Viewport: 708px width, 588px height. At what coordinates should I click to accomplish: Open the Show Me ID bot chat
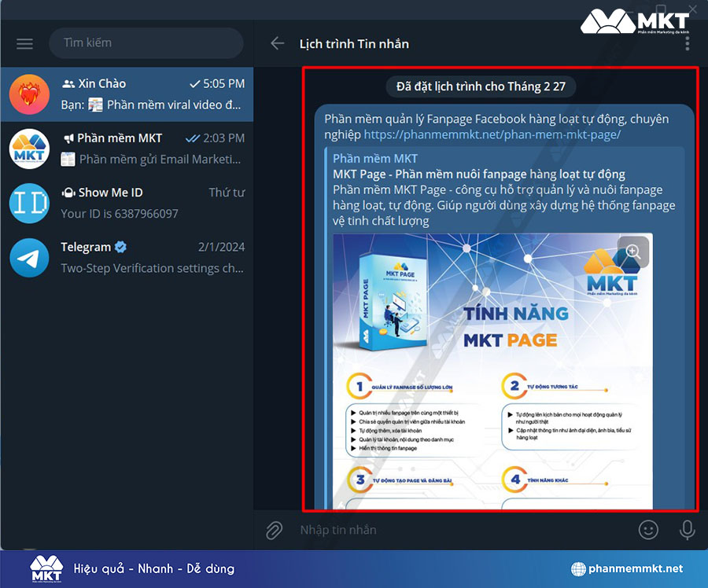point(127,203)
